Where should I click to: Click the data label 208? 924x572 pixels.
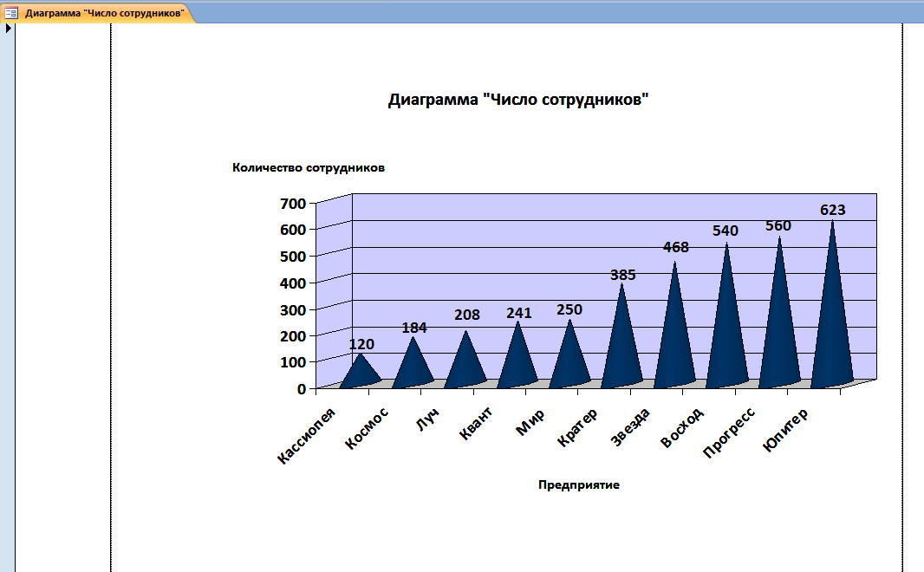click(466, 315)
